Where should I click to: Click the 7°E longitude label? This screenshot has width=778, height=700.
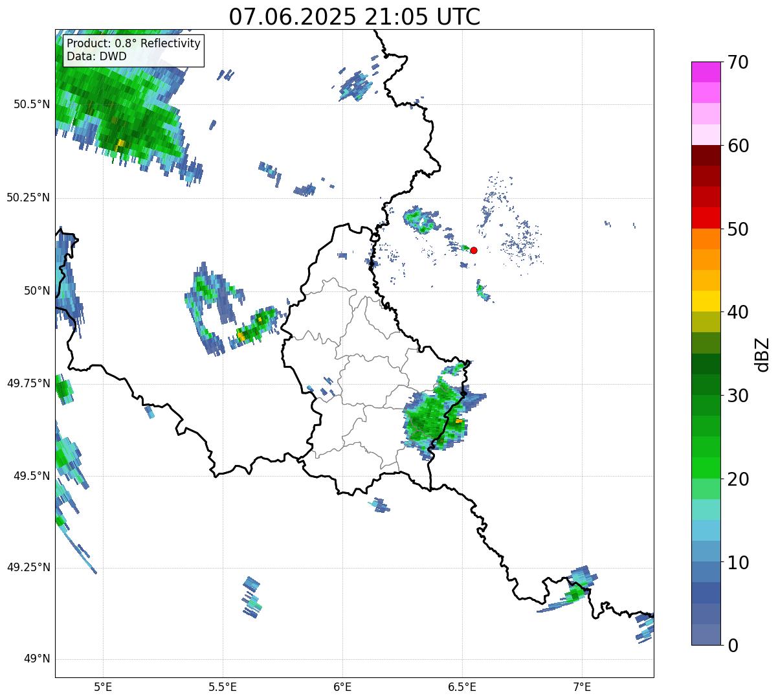tap(582, 687)
